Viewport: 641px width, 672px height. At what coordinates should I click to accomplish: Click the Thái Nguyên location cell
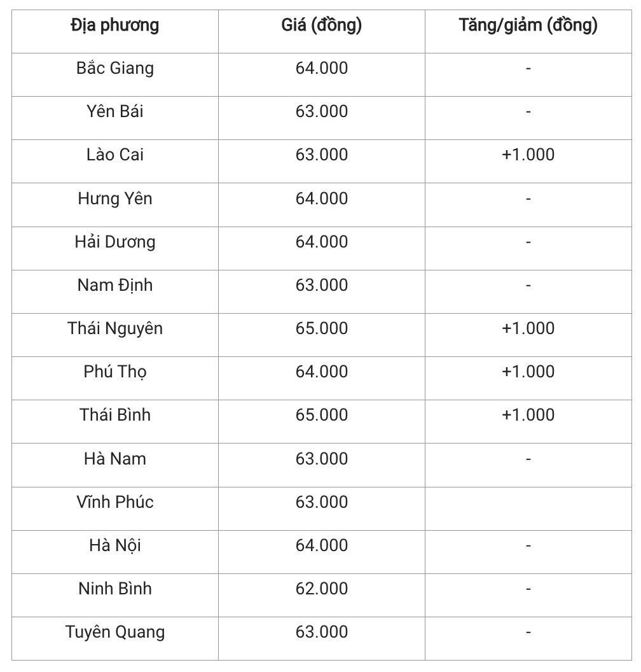(x=115, y=328)
